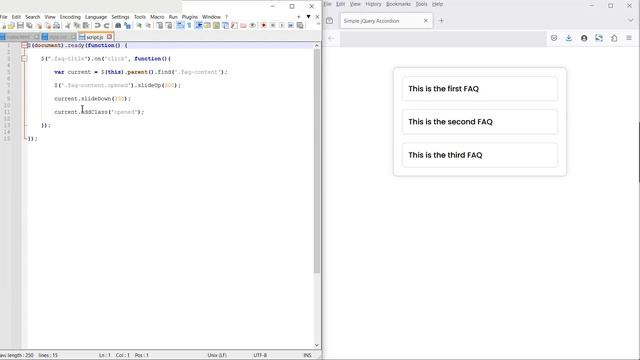Screen dimensions: 640x360
Task: Open Firefox downloads arrow icon
Action: (x=569, y=38)
